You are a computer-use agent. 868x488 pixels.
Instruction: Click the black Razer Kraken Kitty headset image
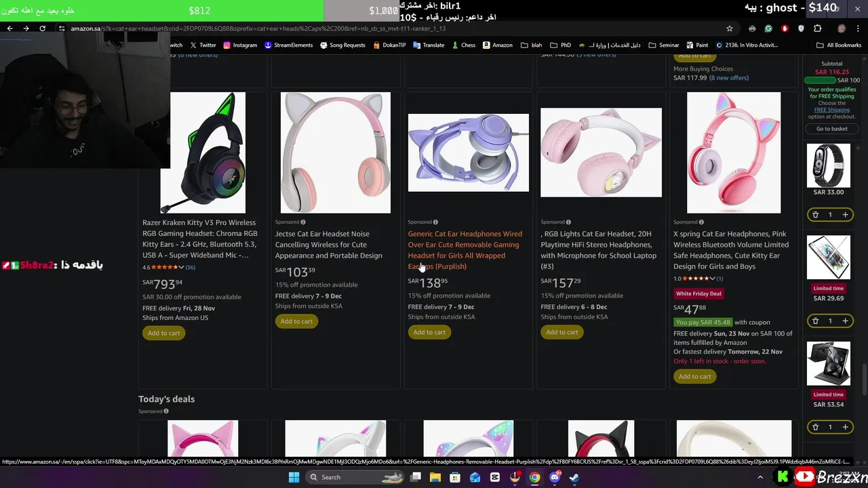203,152
